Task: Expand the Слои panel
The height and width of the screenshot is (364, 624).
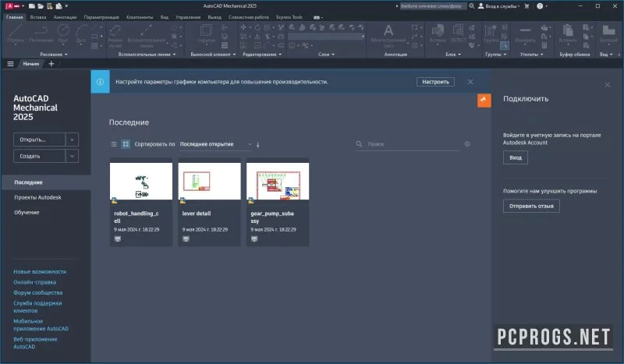Action: pyautogui.click(x=326, y=54)
